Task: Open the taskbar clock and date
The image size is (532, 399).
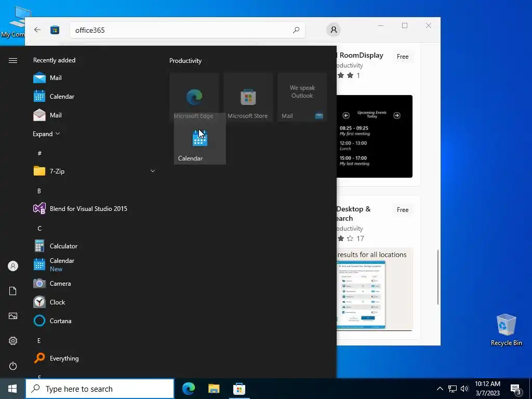Action: coord(487,389)
